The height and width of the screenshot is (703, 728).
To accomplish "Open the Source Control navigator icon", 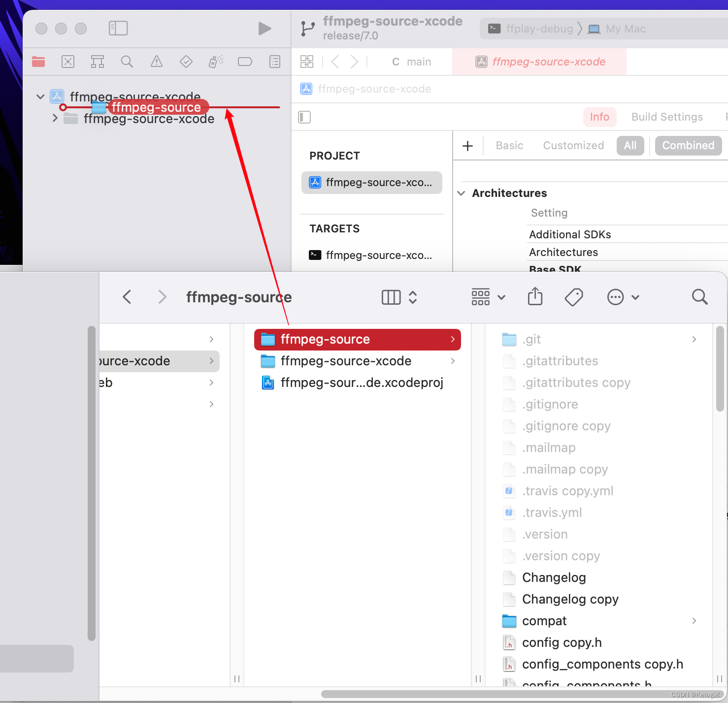I will coord(68,62).
